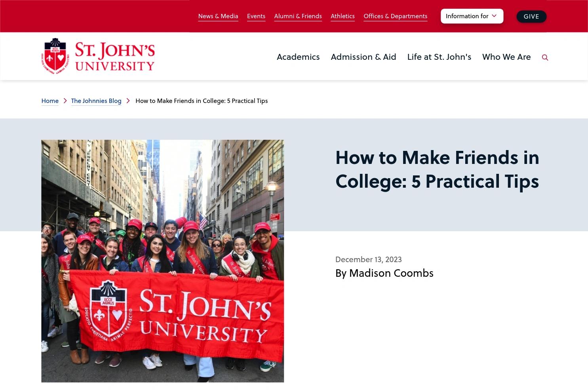Click the GIVE button
The height and width of the screenshot is (392, 588).
point(531,17)
